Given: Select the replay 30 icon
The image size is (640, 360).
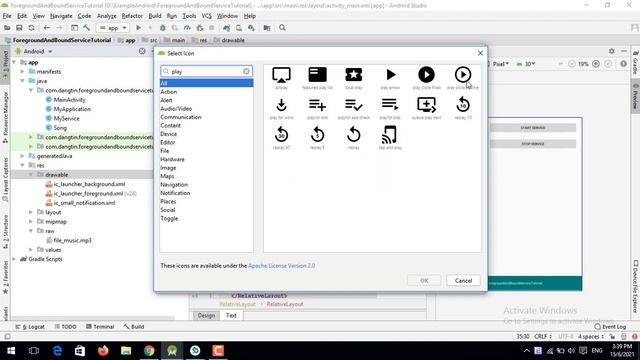Looking at the screenshot, I should tap(281, 135).
